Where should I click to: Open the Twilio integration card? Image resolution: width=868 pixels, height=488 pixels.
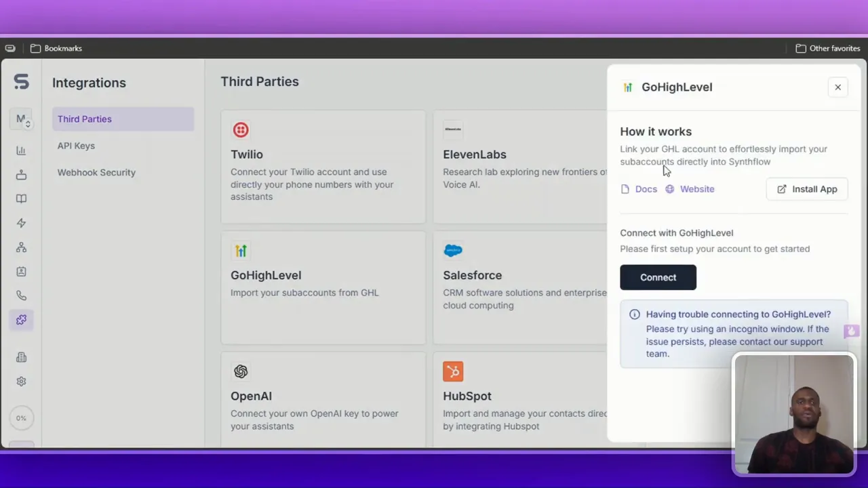[x=323, y=167]
